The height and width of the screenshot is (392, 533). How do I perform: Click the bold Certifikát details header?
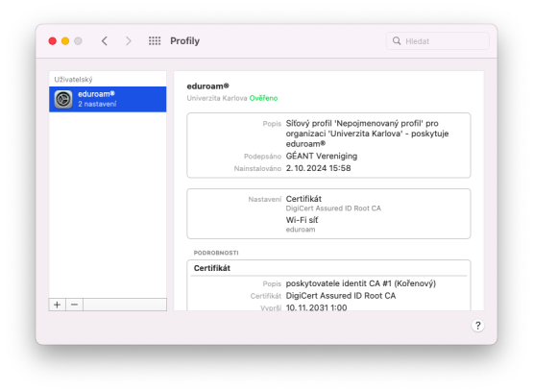[212, 268]
